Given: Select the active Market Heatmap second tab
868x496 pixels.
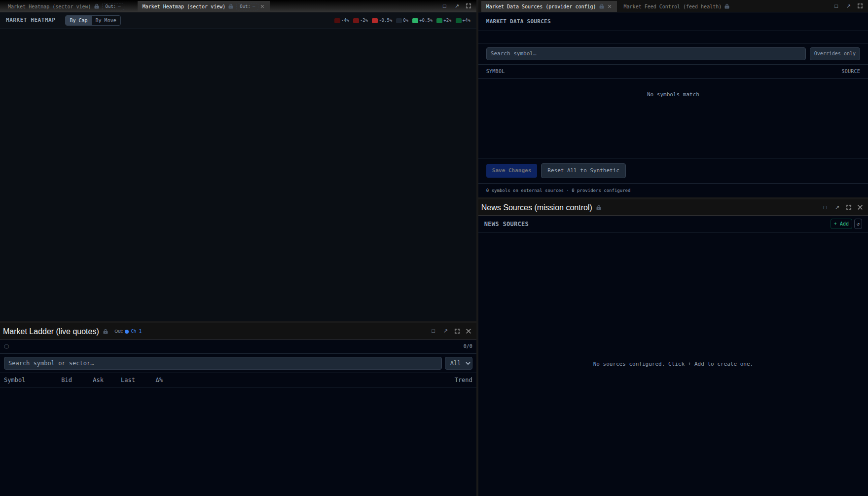Looking at the screenshot, I should tap(183, 6).
